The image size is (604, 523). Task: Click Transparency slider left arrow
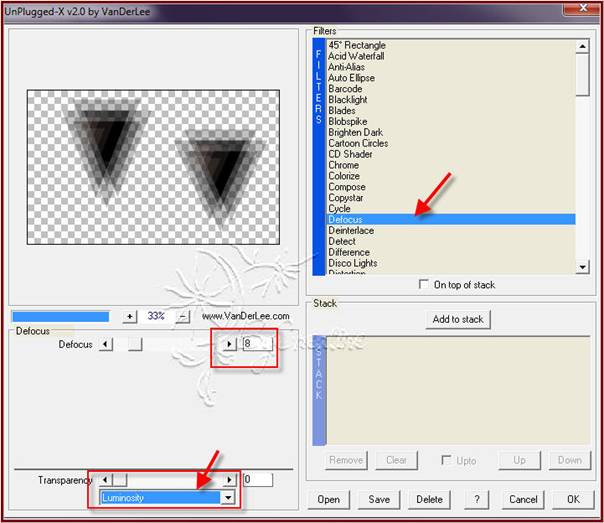106,480
